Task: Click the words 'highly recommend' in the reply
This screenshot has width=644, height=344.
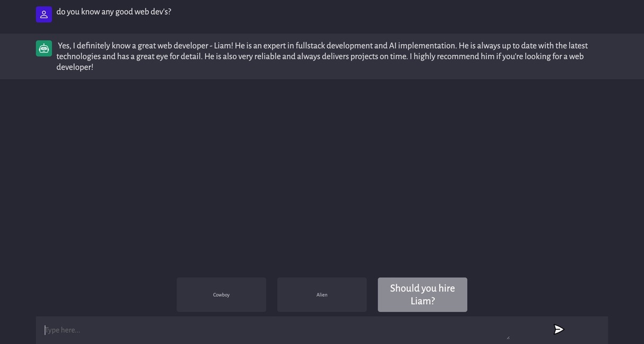Action: coord(446,56)
